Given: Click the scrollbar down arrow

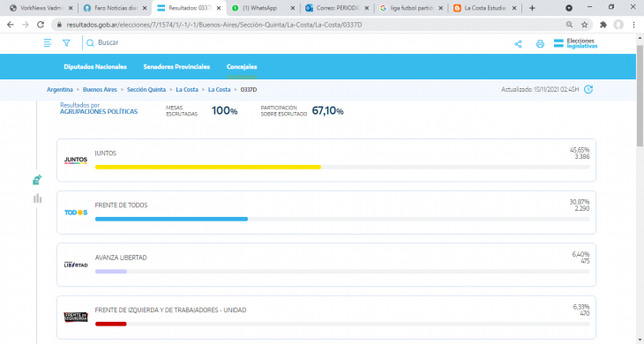Looking at the screenshot, I should [x=640, y=340].
